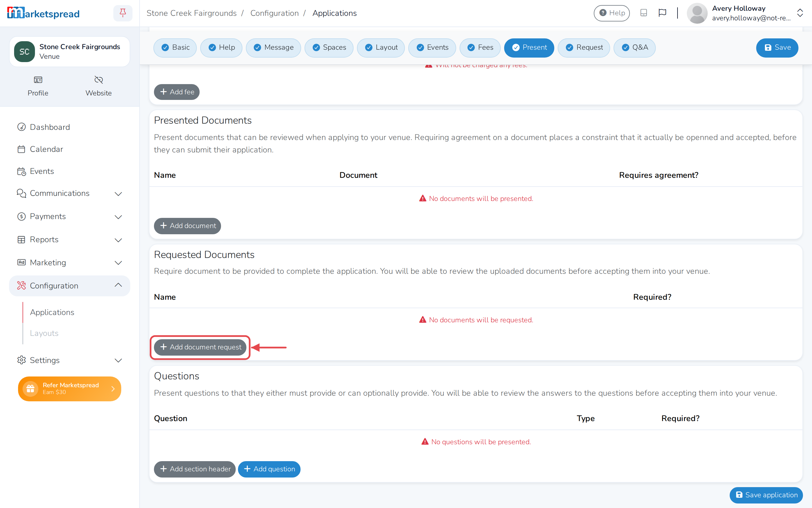Click warning icon beside No questions presented

pos(425,442)
